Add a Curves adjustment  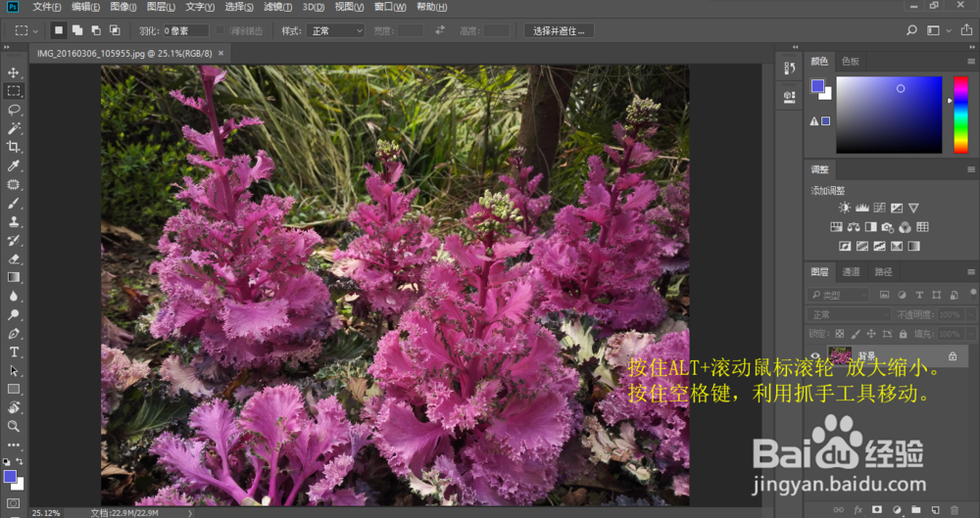pos(879,208)
